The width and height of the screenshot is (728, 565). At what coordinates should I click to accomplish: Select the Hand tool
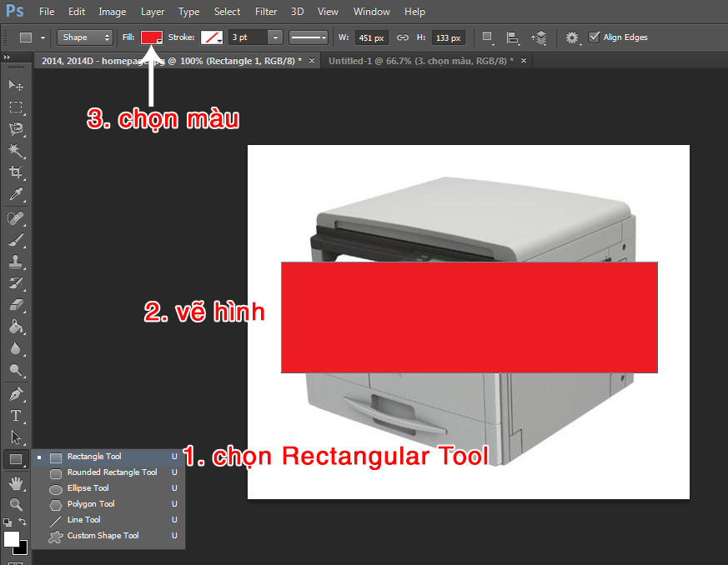point(15,482)
